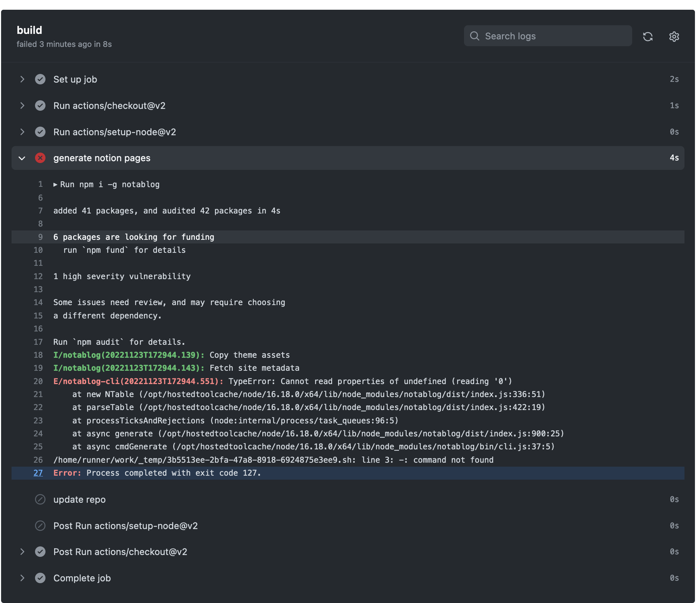Click the re-run logs refresh icon
The width and height of the screenshot is (700, 603).
coord(648,36)
